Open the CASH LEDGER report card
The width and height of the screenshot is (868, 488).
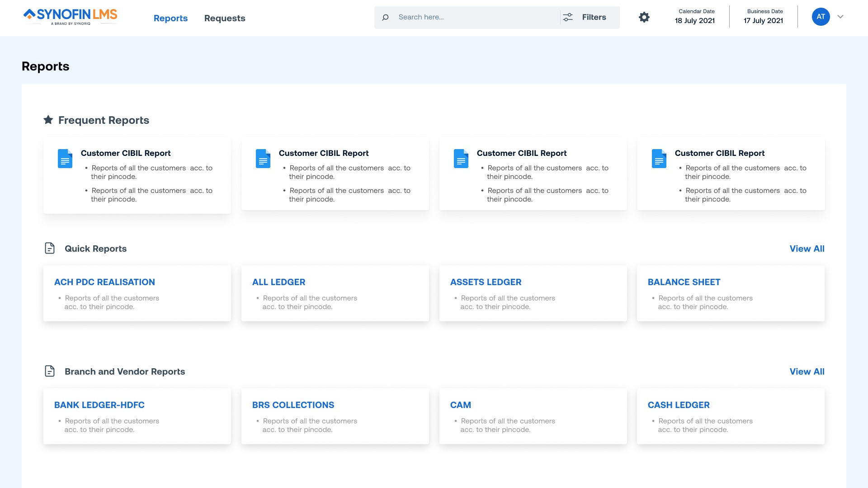click(x=678, y=405)
